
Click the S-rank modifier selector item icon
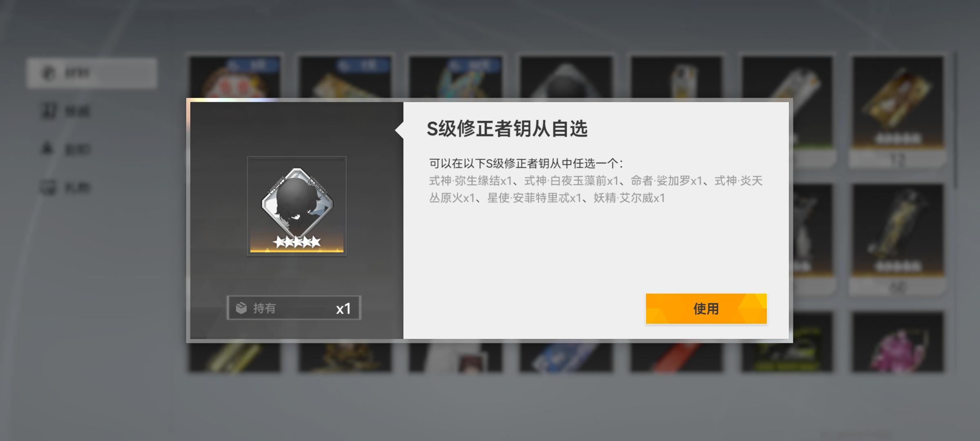(297, 206)
